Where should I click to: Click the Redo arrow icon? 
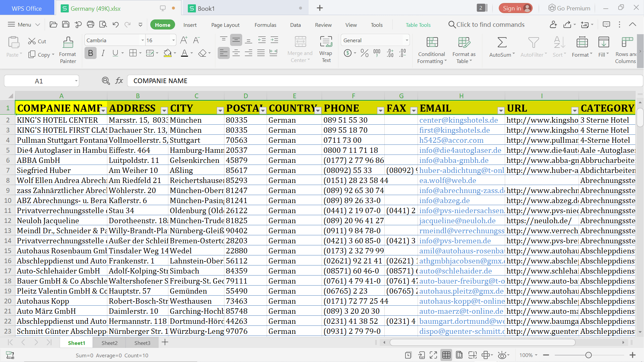click(x=127, y=24)
